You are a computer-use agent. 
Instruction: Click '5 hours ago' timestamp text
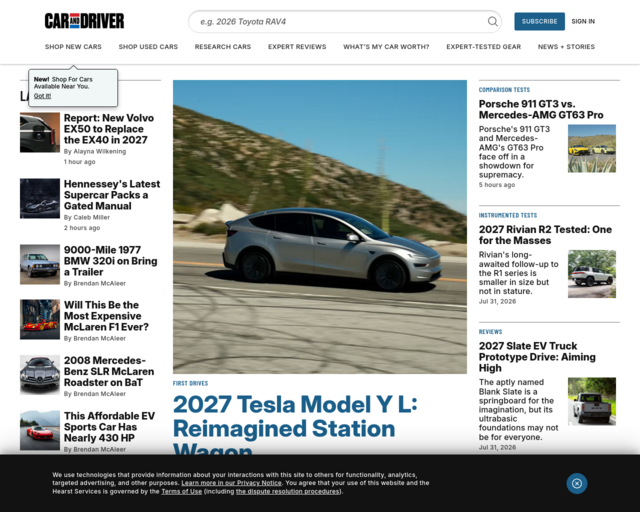497,185
